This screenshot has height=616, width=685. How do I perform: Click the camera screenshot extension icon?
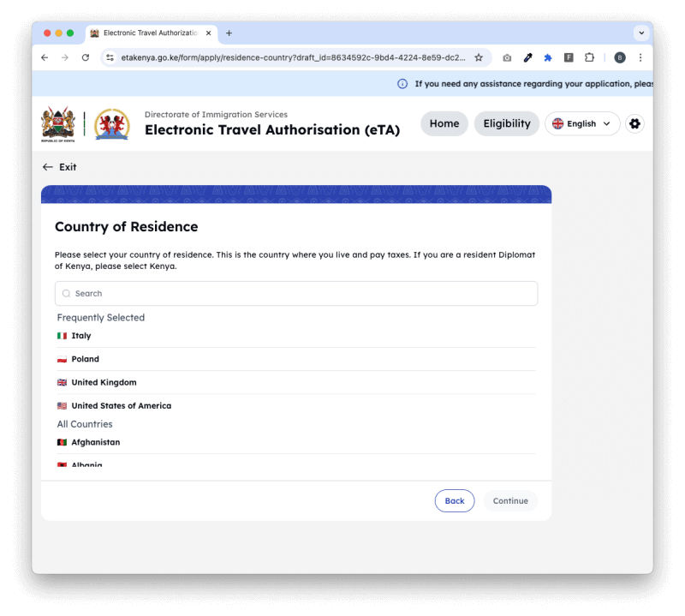click(507, 57)
